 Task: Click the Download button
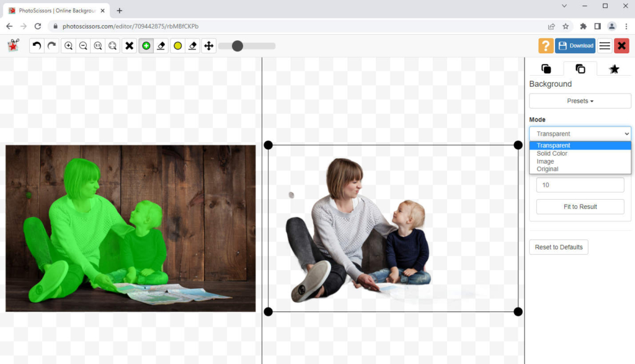[575, 45]
